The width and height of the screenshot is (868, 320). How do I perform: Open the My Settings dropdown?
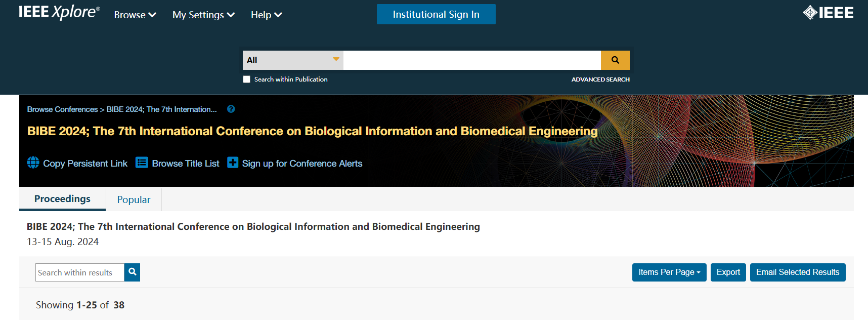203,15
